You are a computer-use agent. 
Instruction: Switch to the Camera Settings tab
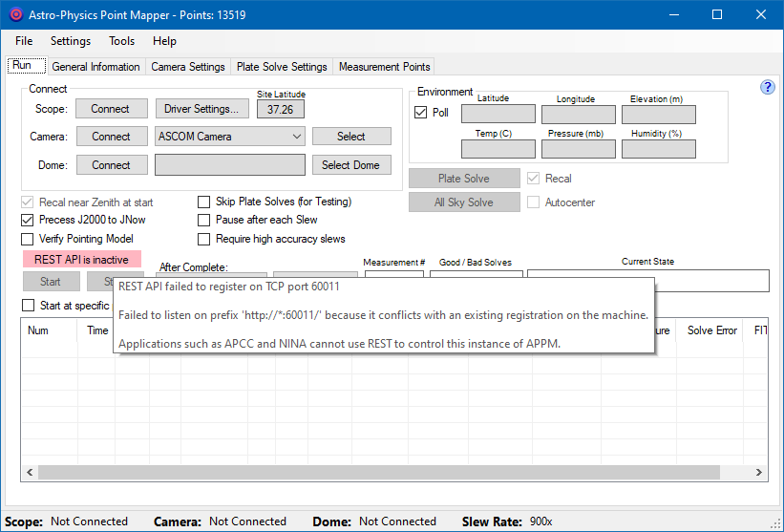click(188, 67)
